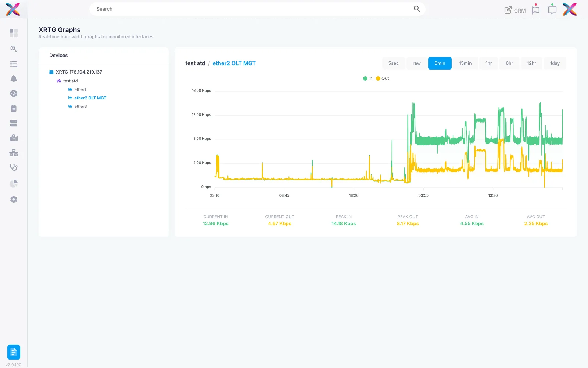Image resolution: width=588 pixels, height=368 pixels.
Task: Click the v2.0.100 version label
Action: click(14, 365)
